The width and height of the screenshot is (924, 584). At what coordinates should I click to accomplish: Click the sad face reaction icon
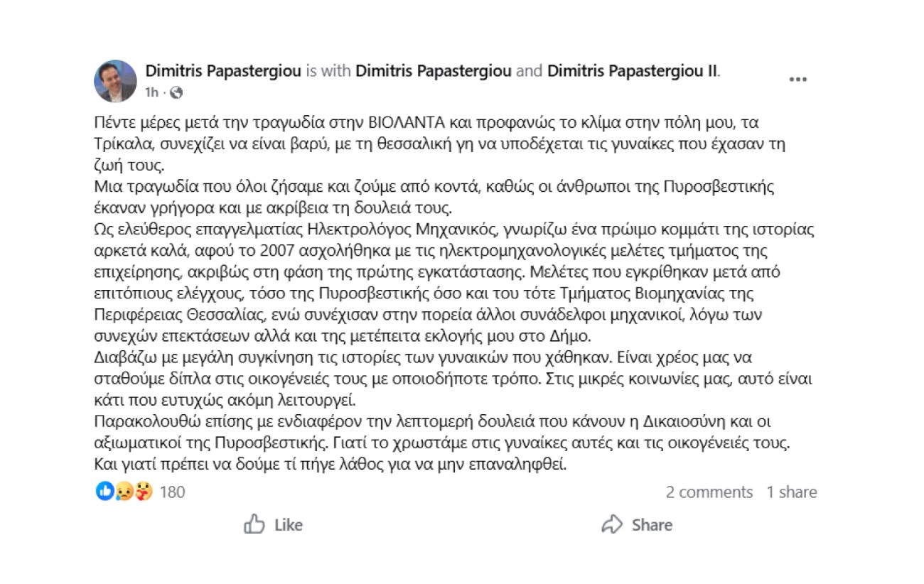click(x=124, y=491)
